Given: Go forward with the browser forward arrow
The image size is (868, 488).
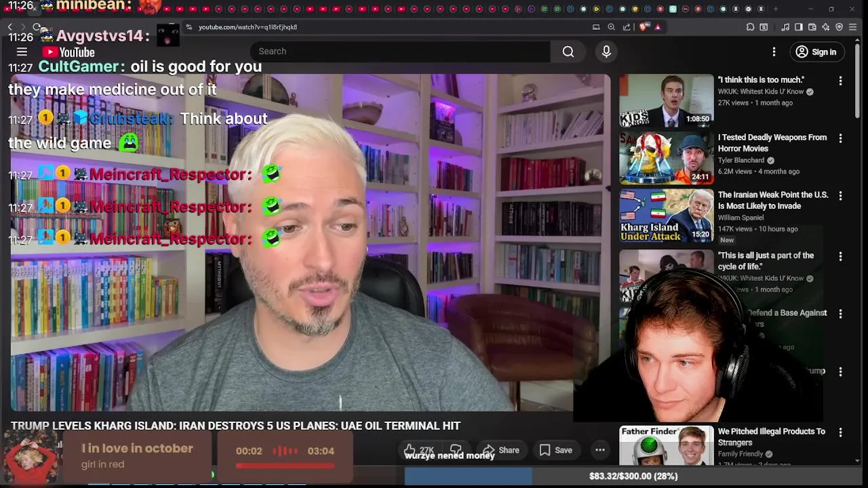Looking at the screenshot, I should (x=23, y=27).
